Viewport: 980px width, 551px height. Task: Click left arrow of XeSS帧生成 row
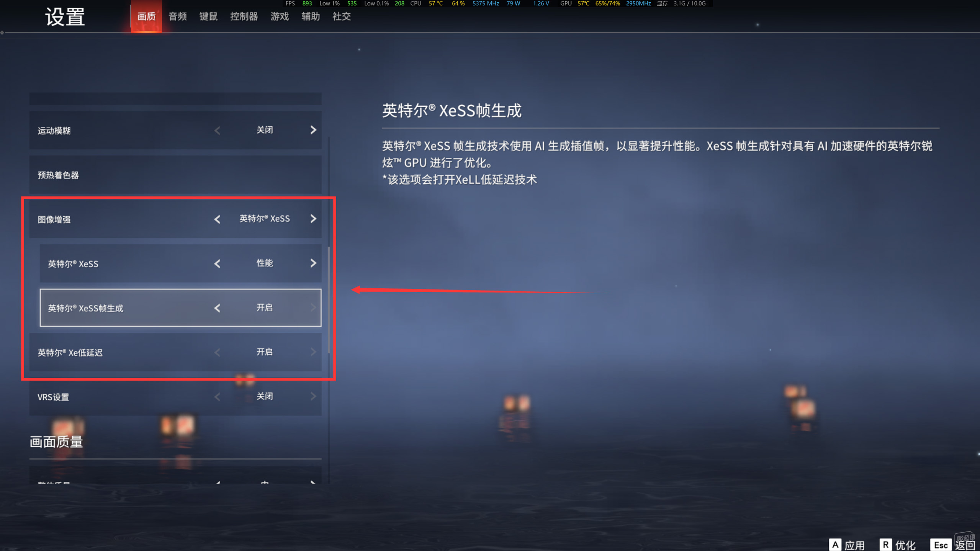(x=217, y=308)
